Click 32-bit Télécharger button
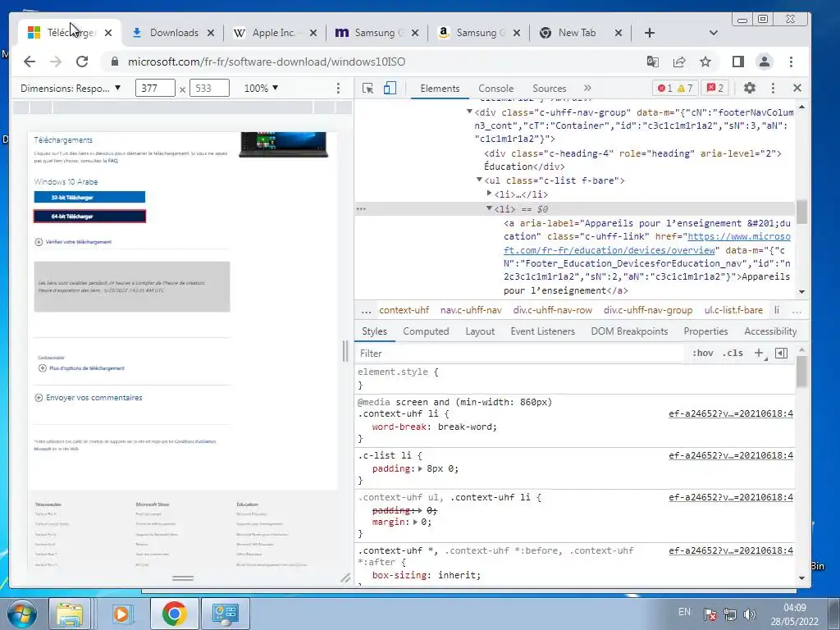 pos(89,197)
